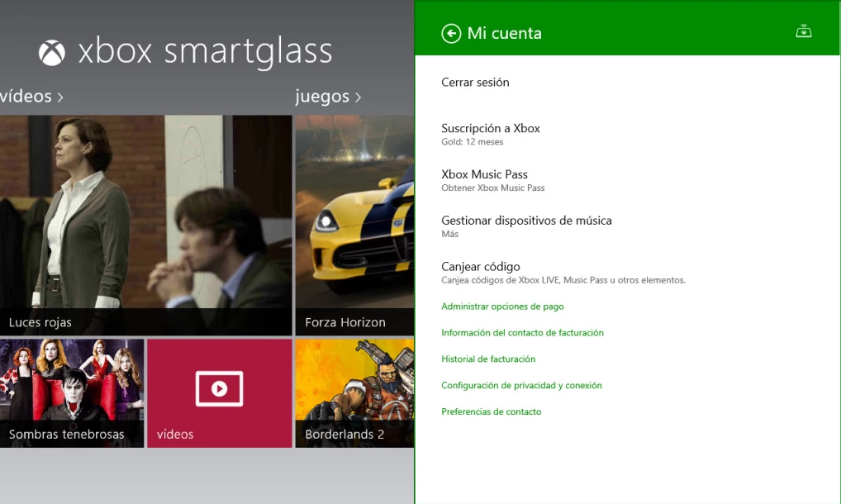Click the back arrow beside Mi cuenta
Viewport: 841px width, 504px height.
451,33
